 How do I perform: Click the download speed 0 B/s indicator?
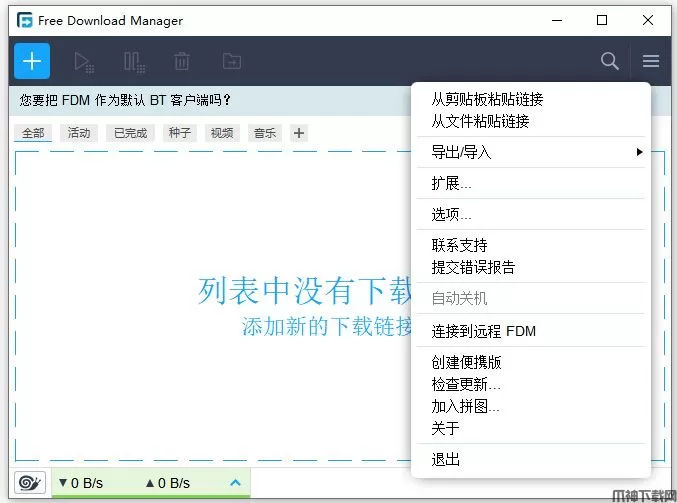pos(81,483)
